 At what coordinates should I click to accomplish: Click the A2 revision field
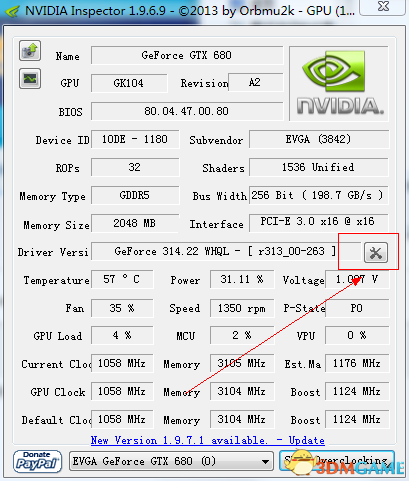coord(255,82)
